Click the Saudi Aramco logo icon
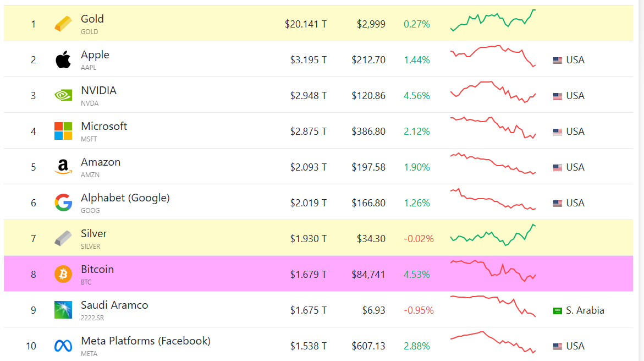This screenshot has width=644, height=361. [x=63, y=310]
